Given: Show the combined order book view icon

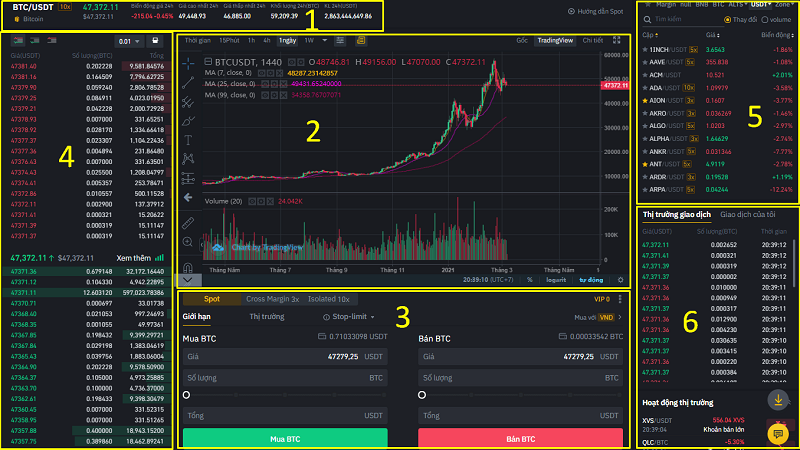Looking at the screenshot, I should [18, 40].
